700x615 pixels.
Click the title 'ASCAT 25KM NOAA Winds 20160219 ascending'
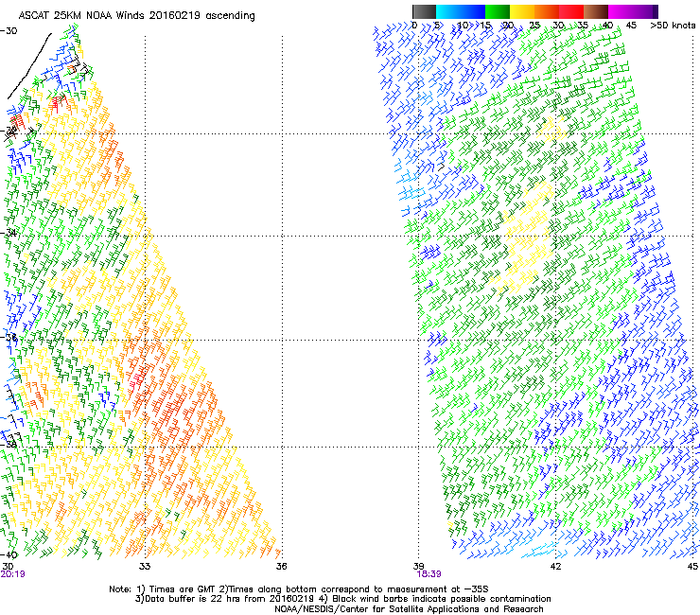coord(136,16)
